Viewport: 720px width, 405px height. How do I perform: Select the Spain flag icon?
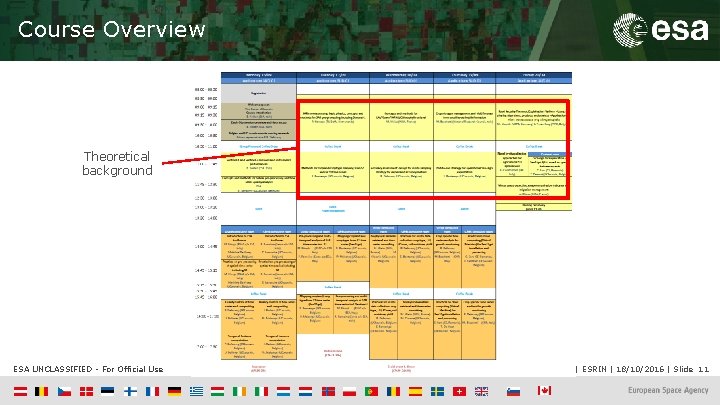click(415, 391)
